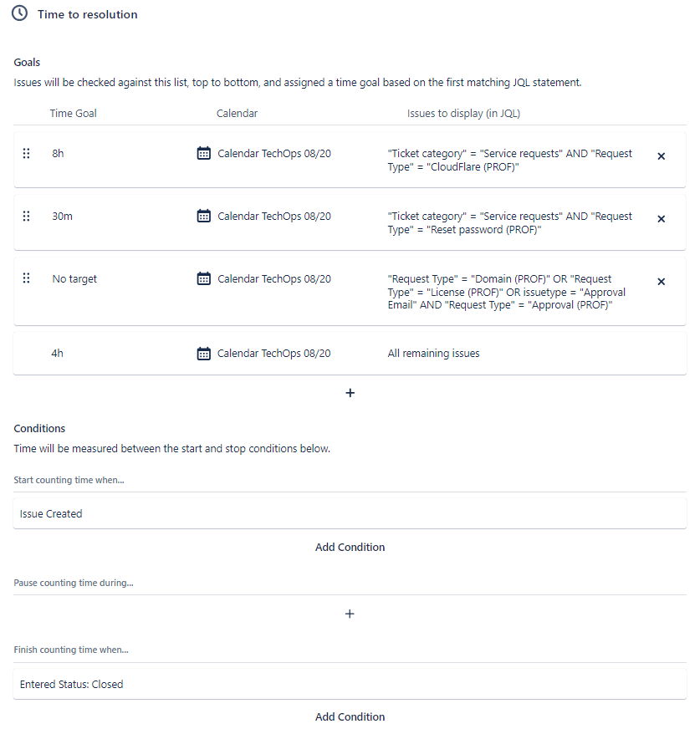The width and height of the screenshot is (700, 729).
Task: Click the clock icon beside Time to resolution
Action: (x=19, y=13)
